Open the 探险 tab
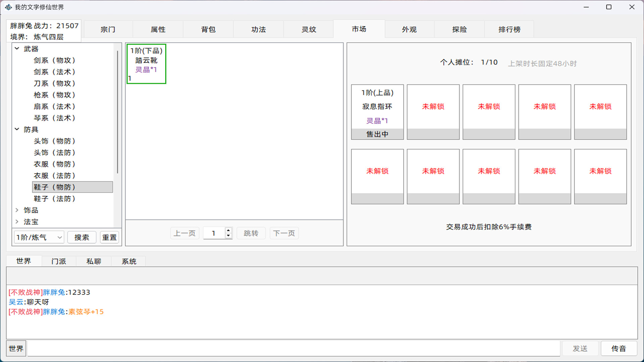This screenshot has height=362, width=644. tap(459, 29)
